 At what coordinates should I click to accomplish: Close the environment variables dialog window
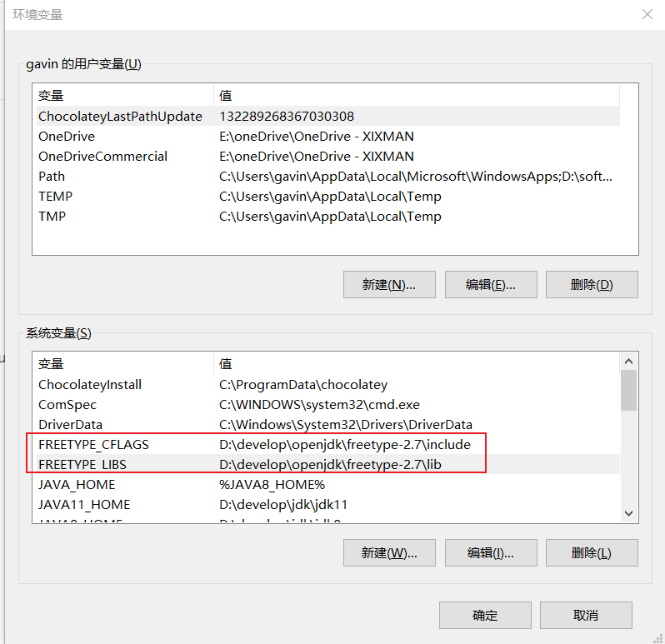click(x=647, y=14)
